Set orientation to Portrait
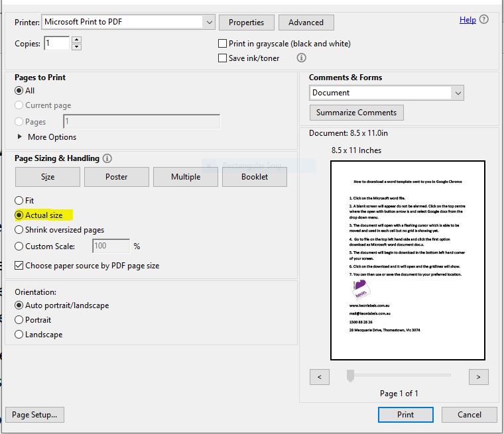Image resolution: width=504 pixels, height=434 pixels. pos(19,319)
